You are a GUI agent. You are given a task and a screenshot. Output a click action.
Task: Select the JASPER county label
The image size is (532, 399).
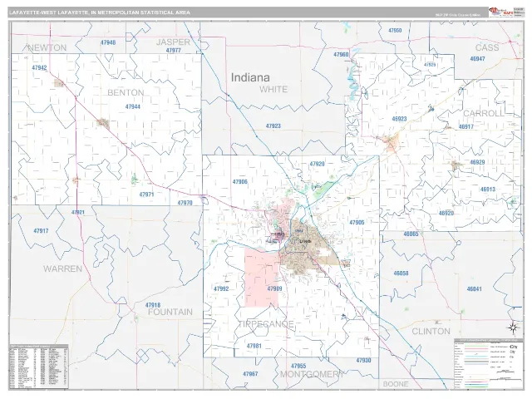[x=173, y=42]
